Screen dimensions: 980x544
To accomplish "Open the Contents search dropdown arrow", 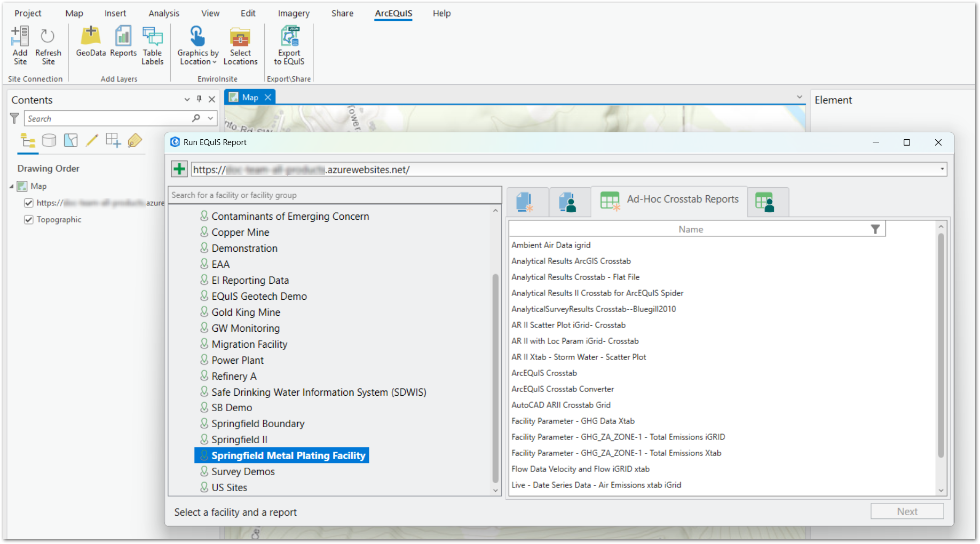I will click(x=211, y=118).
